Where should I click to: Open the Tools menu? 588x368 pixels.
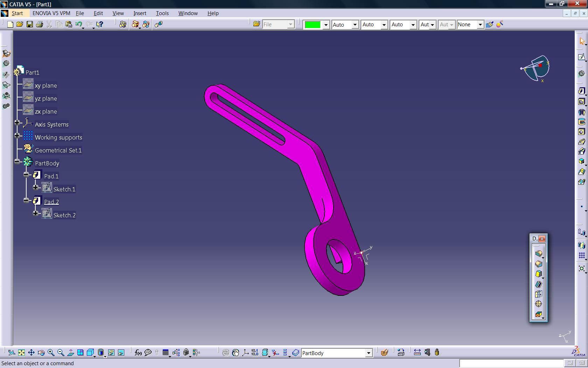click(x=162, y=13)
